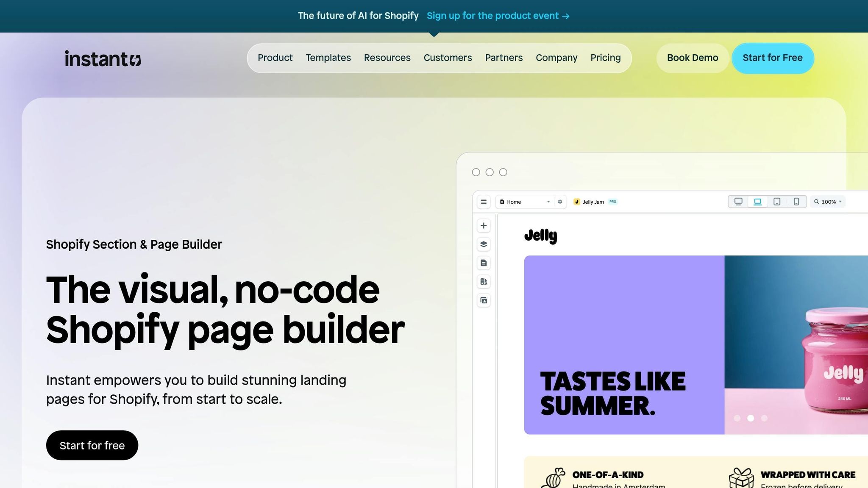
Task: Click the black Start for free button
Action: coord(92,445)
